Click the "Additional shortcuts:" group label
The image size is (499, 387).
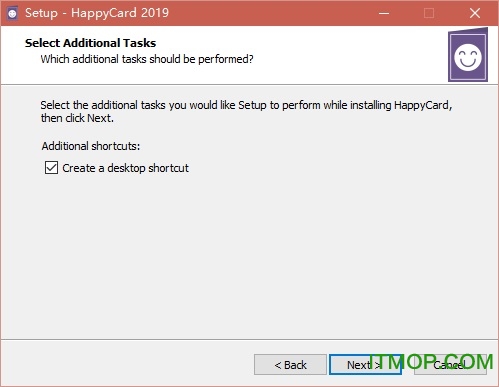[91, 146]
